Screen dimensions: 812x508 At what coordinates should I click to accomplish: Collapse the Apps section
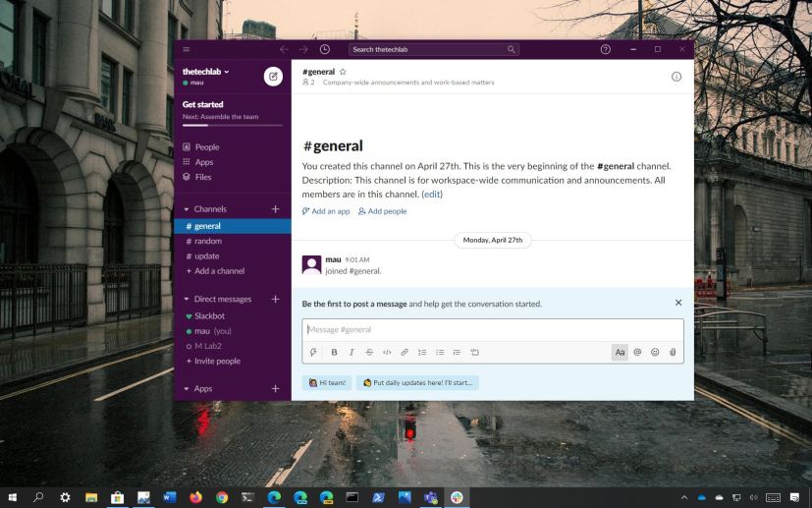(187, 389)
